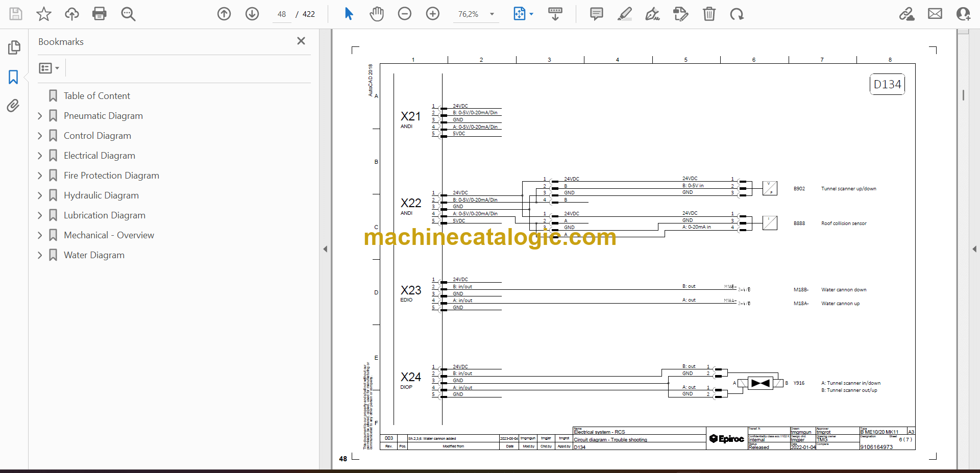This screenshot has height=473, width=980.
Task: Open the zoom level dropdown
Action: pos(492,14)
